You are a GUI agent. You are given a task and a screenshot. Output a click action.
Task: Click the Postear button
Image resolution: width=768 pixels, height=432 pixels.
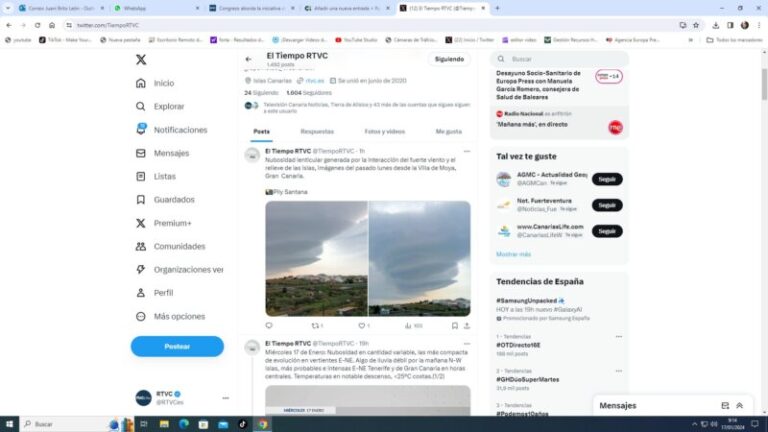coord(177,346)
